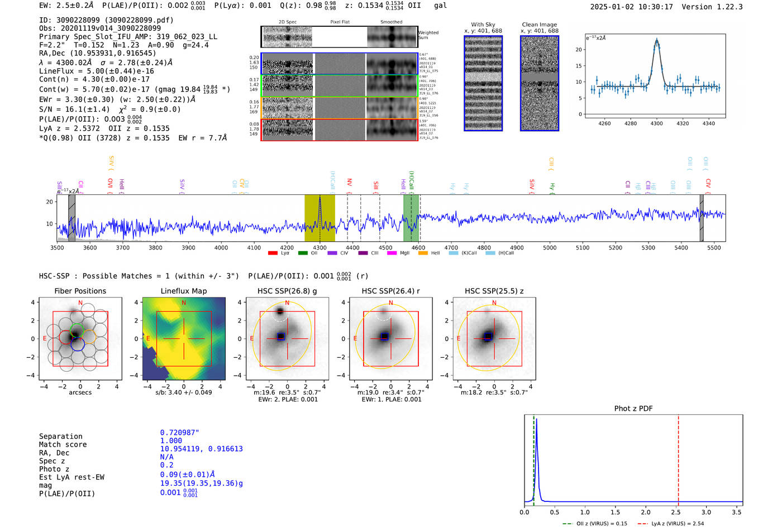Click the 'HSC-SSP : Possible Matches = 1' heading
This screenshot has height=532, width=782.
pos(139,276)
